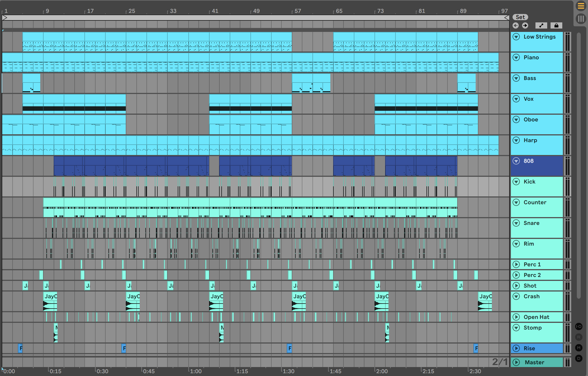Image resolution: width=588 pixels, height=376 pixels.
Task: Toggle Automation Mode button
Action: point(541,25)
